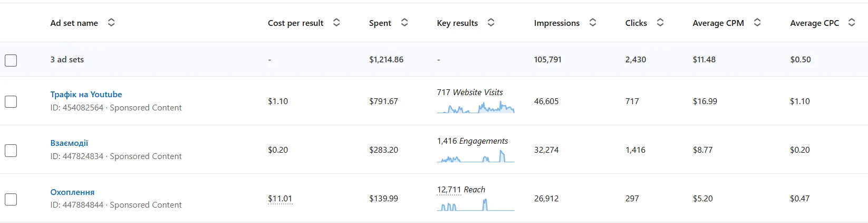Sort by Average CPM icon

[x=757, y=23]
